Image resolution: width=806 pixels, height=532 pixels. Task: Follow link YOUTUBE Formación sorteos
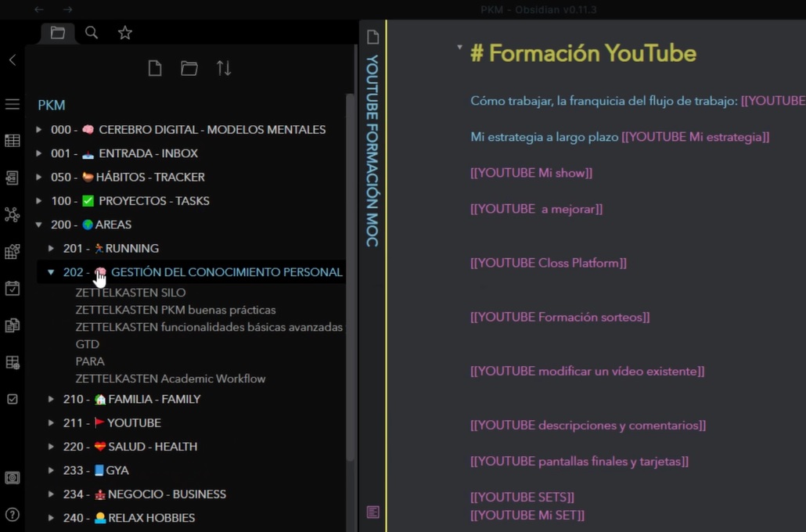(560, 317)
